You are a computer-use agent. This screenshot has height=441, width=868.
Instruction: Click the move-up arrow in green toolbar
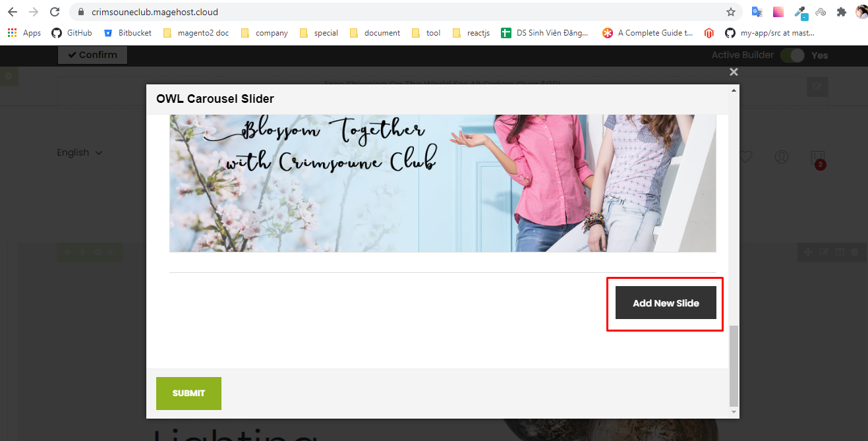[67, 252]
